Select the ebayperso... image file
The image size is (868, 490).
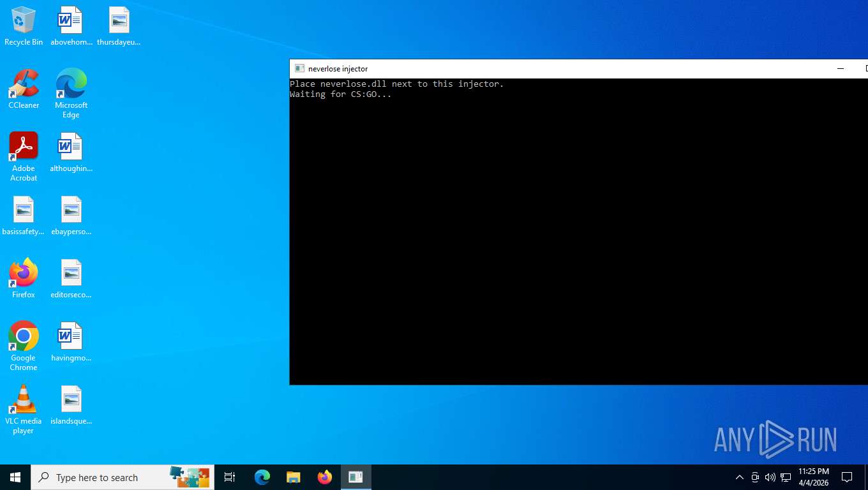tap(71, 216)
